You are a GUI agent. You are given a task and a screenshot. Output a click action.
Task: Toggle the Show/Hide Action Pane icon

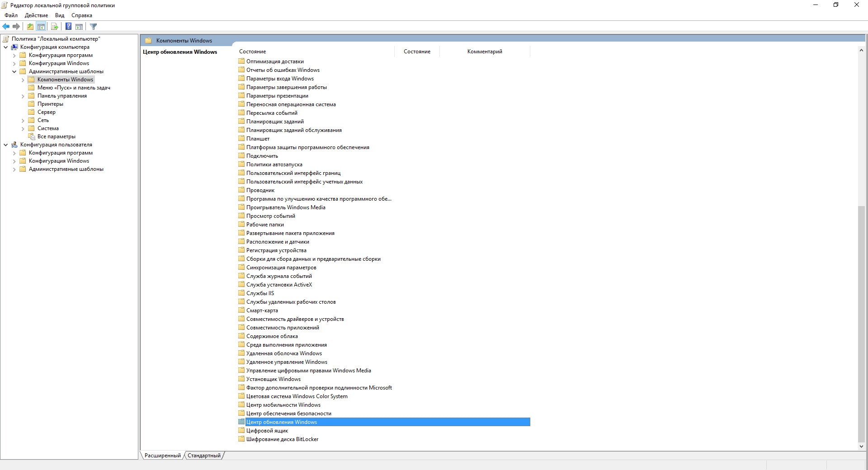coord(79,27)
